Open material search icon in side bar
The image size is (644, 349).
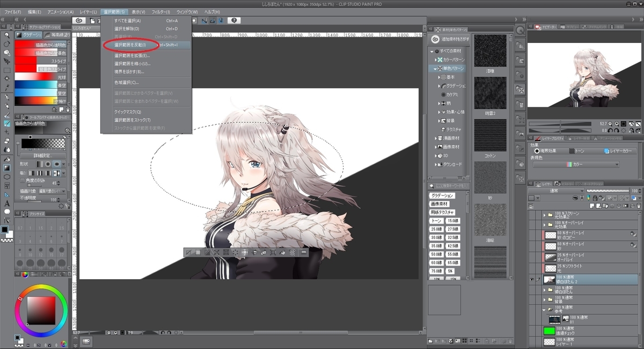[520, 30]
